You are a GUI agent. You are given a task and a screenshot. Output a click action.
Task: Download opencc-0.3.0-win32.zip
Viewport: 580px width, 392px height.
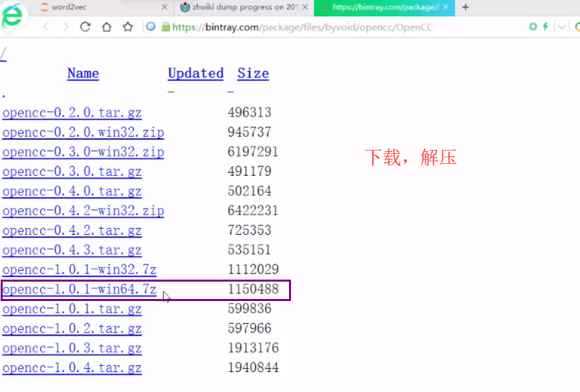coord(83,152)
